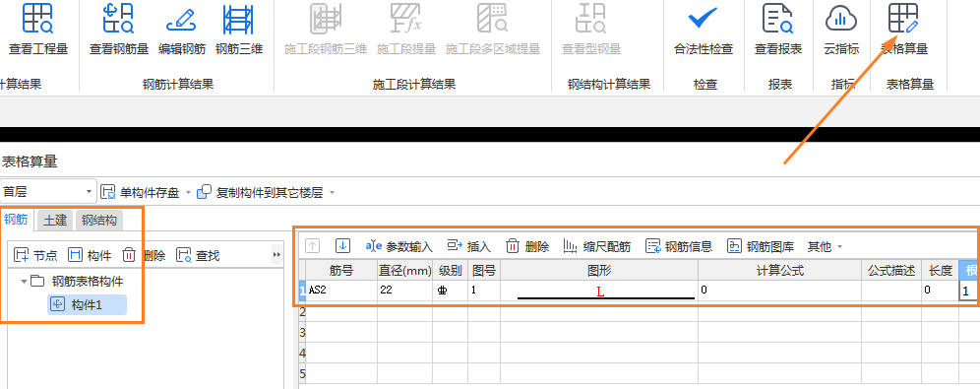Open 查找 search in component panel

tap(198, 255)
